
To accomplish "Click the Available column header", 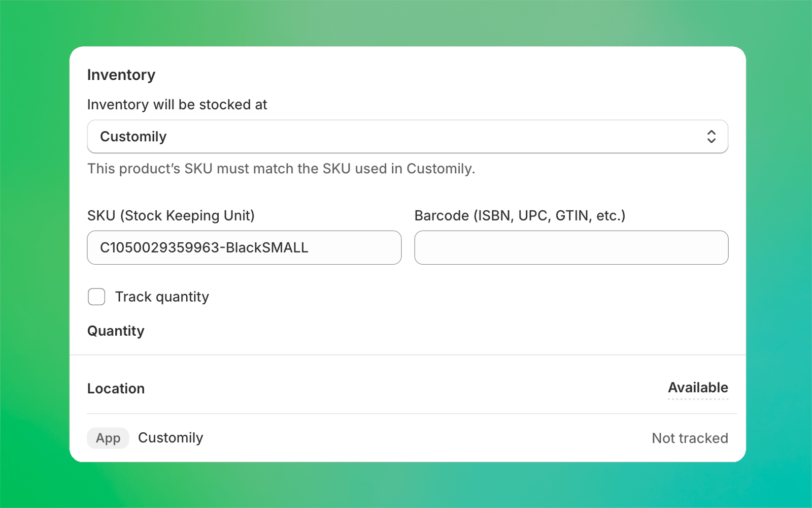I will pos(698,388).
